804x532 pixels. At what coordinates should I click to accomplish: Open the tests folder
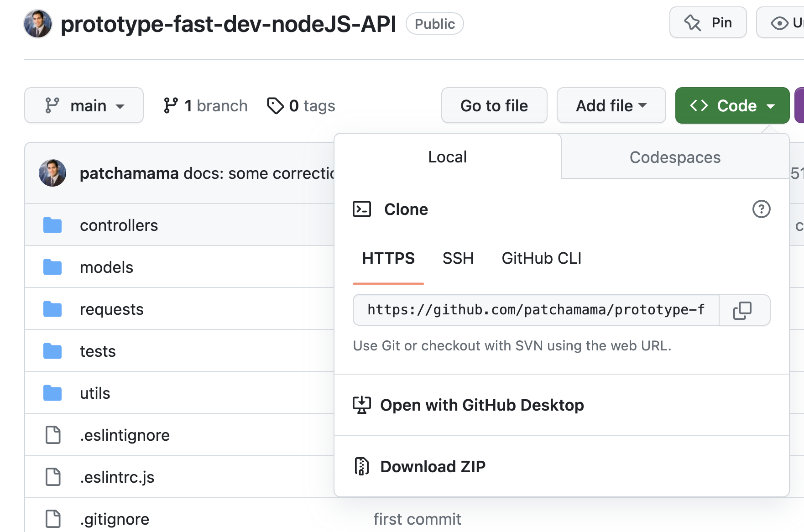click(98, 351)
